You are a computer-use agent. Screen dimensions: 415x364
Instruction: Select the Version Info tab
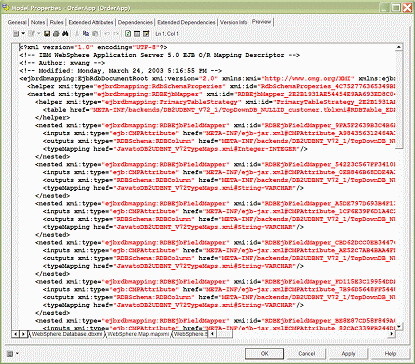tap(233, 22)
